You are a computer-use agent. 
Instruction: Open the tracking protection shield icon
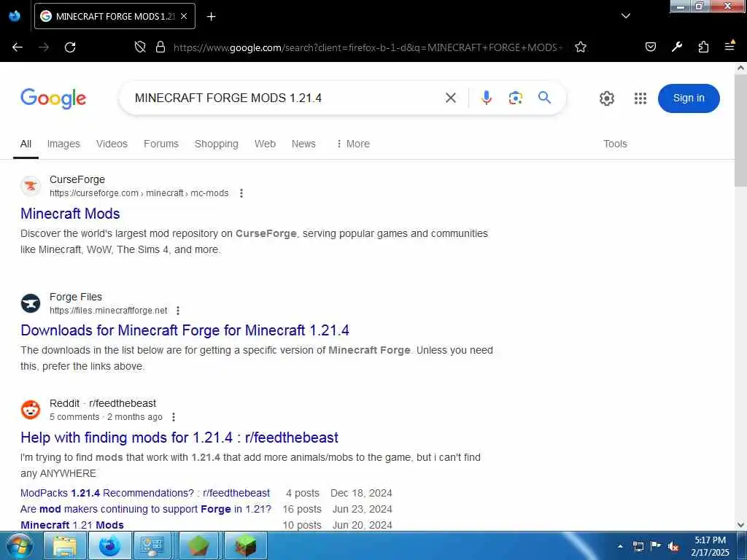(x=139, y=47)
